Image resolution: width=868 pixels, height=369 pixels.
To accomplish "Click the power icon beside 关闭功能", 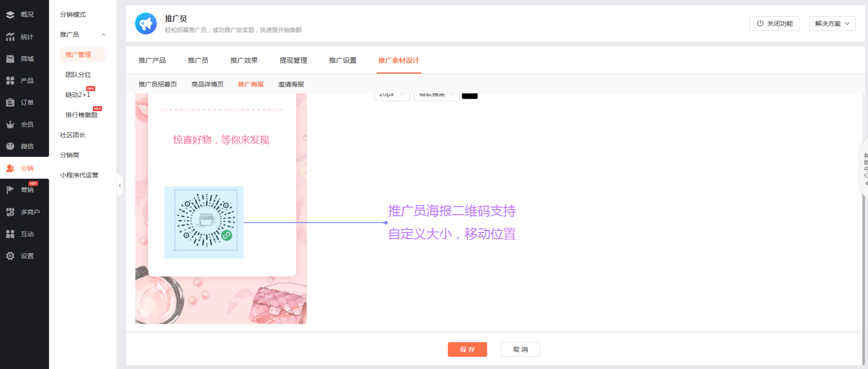I will point(760,23).
